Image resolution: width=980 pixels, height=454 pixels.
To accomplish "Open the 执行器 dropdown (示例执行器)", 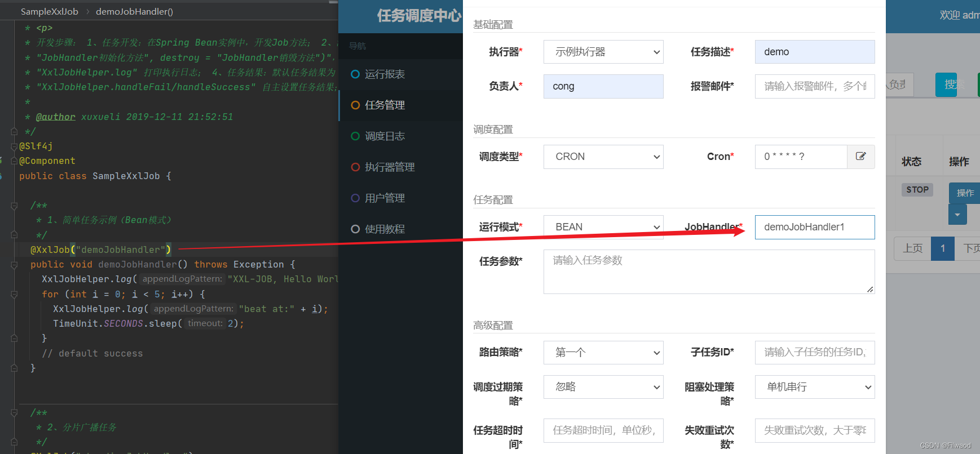I will pyautogui.click(x=603, y=52).
